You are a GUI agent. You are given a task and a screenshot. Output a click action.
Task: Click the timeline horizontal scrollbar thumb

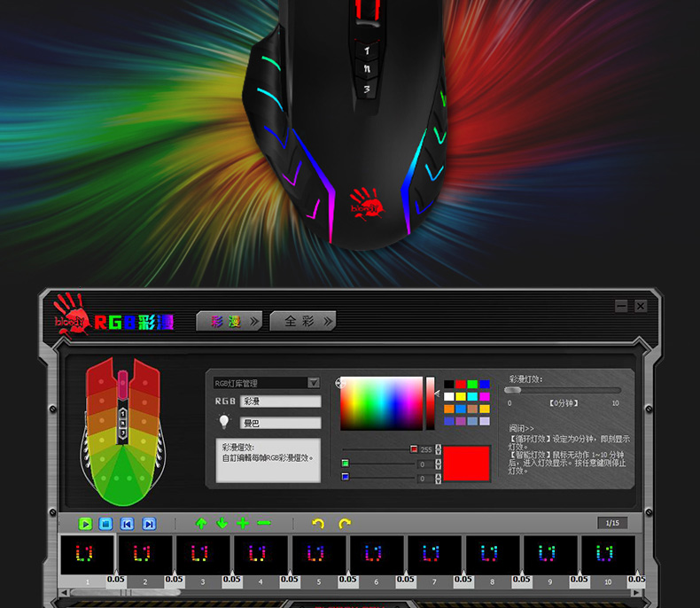click(126, 592)
